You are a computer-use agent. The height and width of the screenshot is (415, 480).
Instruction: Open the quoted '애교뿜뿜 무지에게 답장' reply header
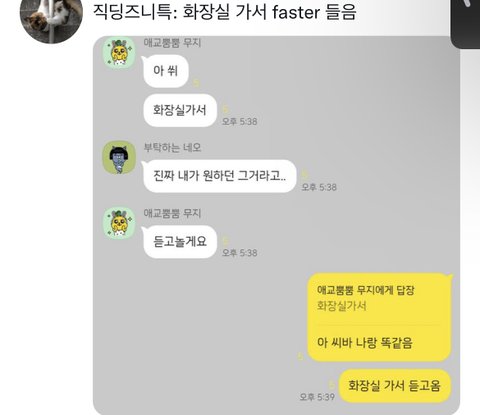tap(365, 290)
